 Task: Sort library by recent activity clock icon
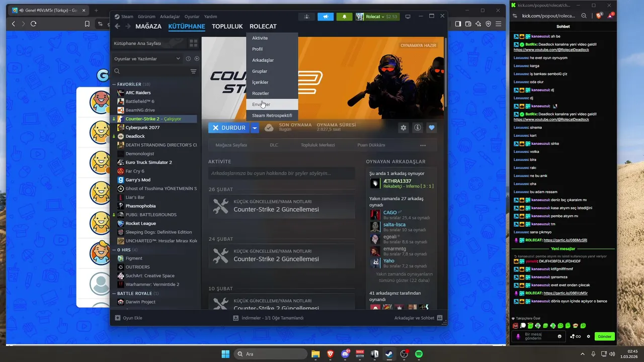(x=188, y=59)
